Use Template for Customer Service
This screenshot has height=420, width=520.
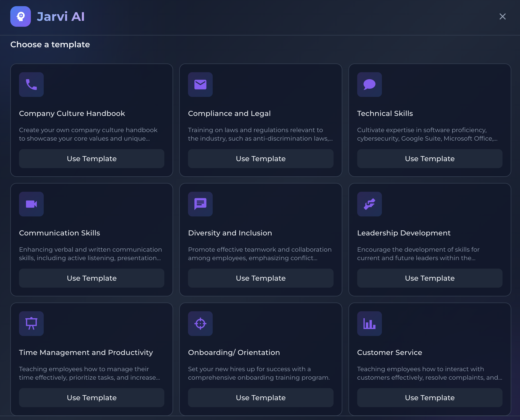point(429,398)
